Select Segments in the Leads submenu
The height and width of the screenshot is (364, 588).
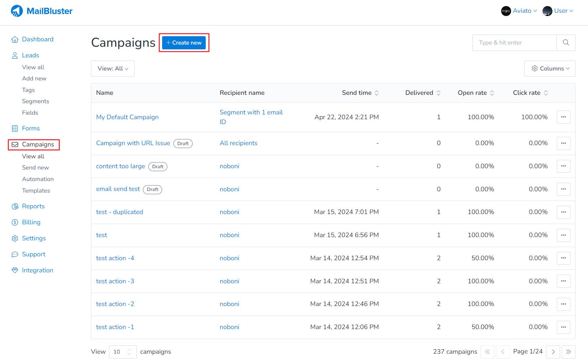coord(36,101)
